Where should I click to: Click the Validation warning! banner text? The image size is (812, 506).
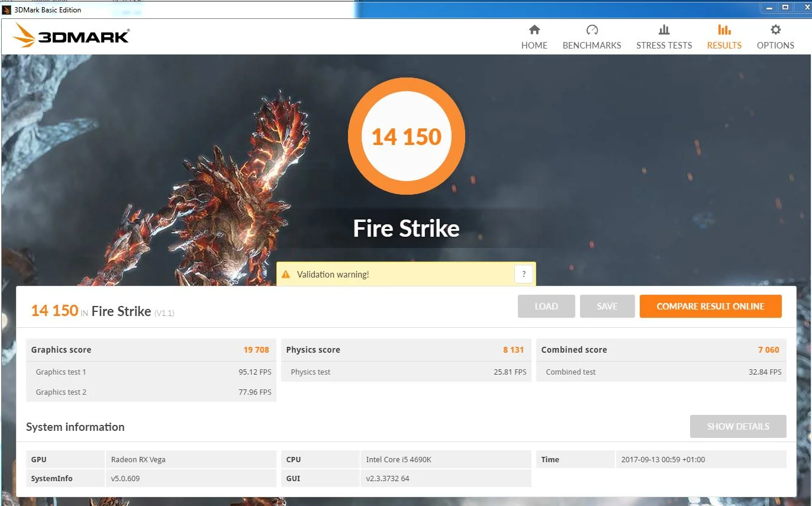[333, 275]
